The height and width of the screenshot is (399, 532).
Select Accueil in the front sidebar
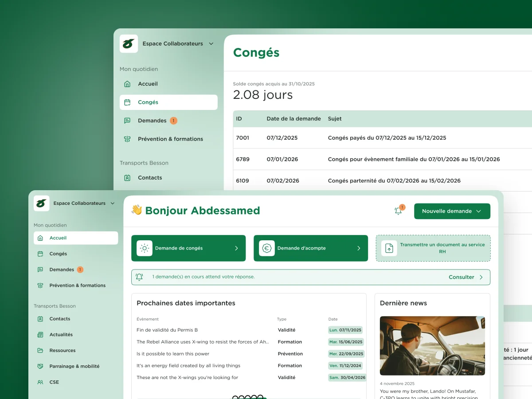[76, 238]
